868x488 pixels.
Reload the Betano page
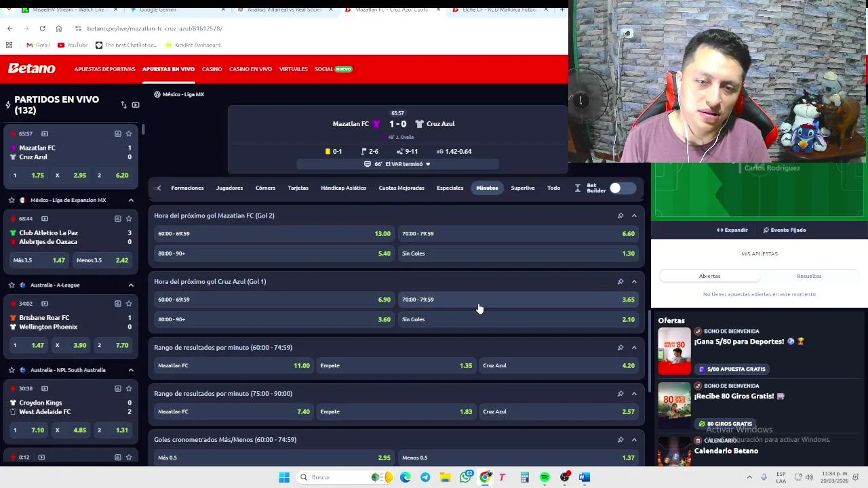click(x=42, y=28)
